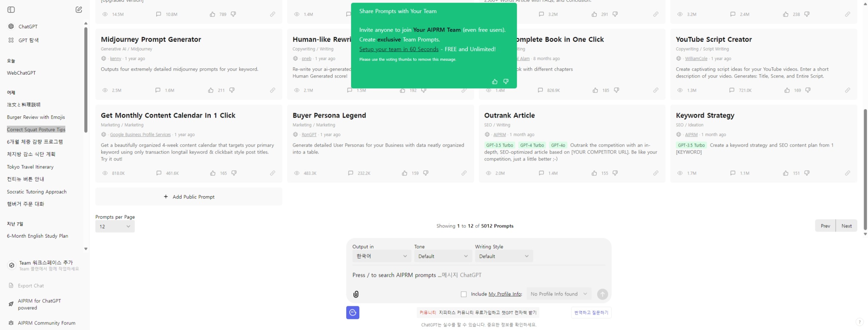This screenshot has height=330, width=868.
Task: Thumbs up the Buyer Persona Legend prompt
Action: coord(405,173)
